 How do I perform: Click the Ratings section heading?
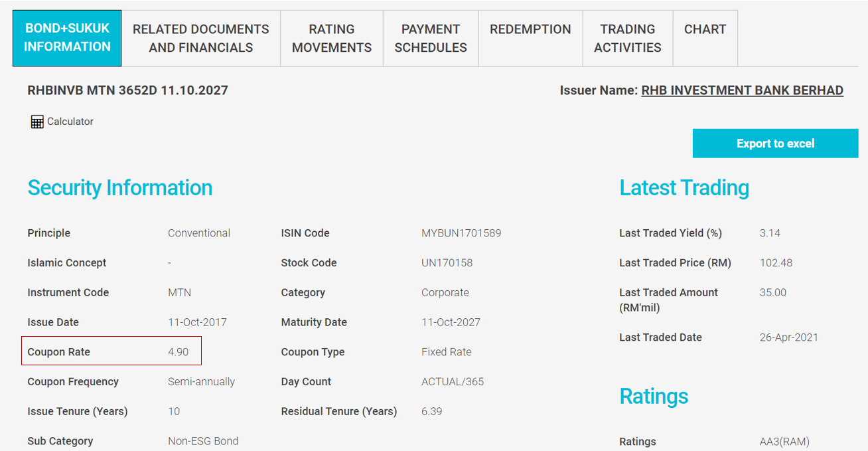click(x=654, y=397)
